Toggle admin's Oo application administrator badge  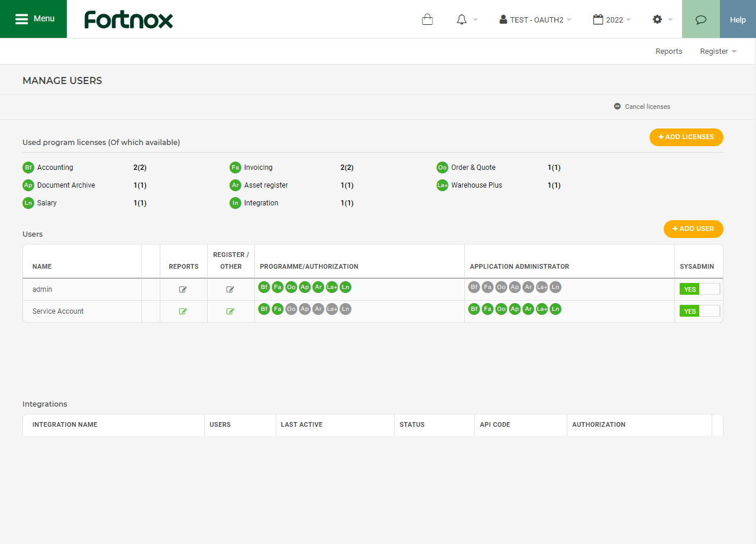pos(501,287)
